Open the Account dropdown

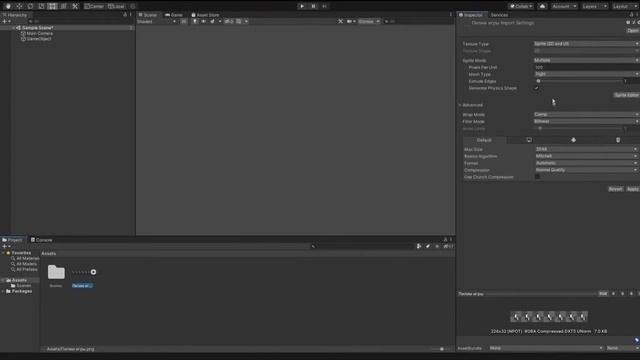pyautogui.click(x=564, y=6)
